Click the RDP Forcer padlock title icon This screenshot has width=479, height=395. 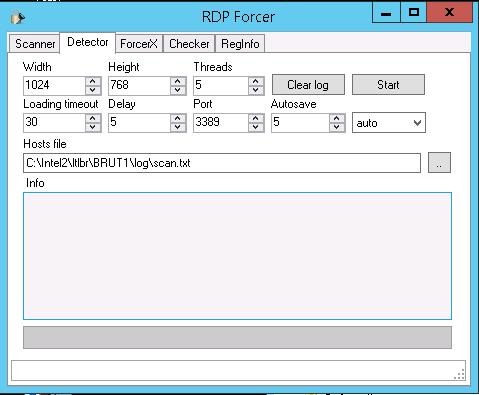click(17, 16)
